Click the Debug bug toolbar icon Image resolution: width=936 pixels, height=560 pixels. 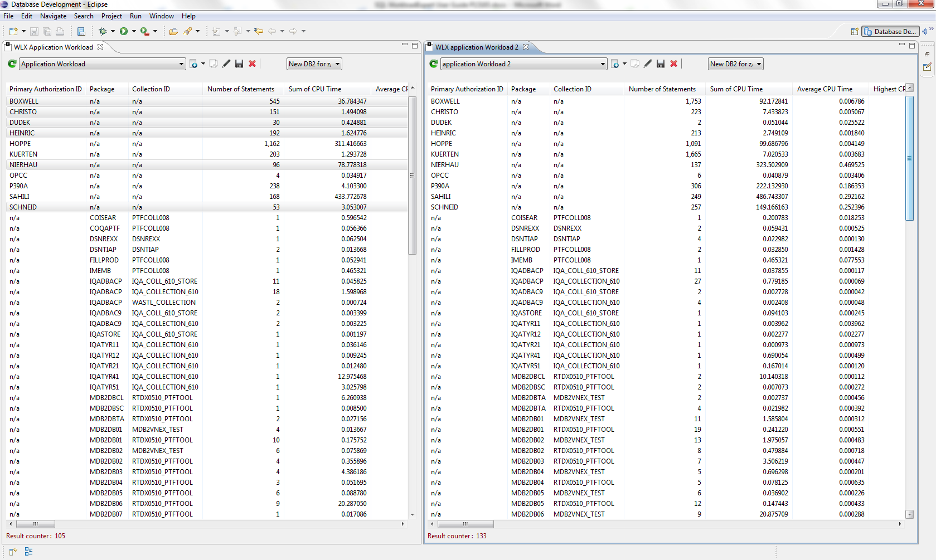point(103,31)
